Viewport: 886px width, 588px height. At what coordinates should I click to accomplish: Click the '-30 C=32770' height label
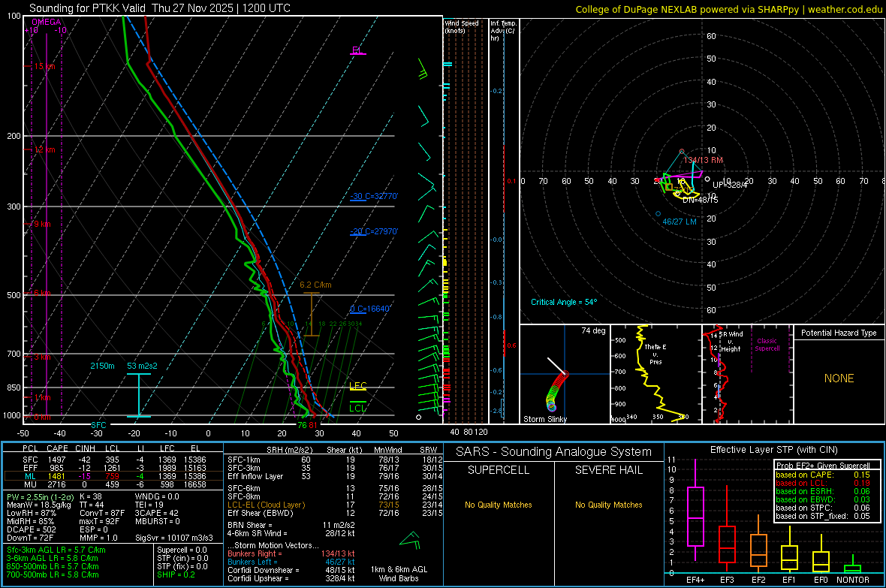374,196
